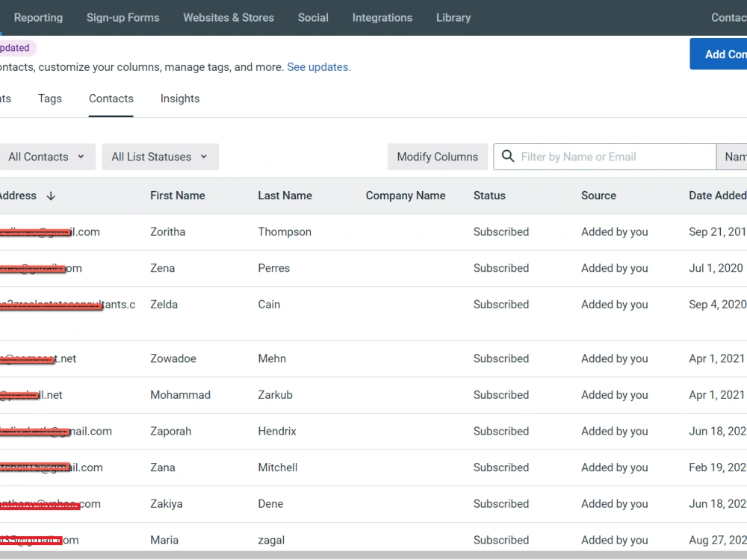The height and width of the screenshot is (560, 747).
Task: Click Added by you in Hendrix row
Action: pyautogui.click(x=615, y=431)
